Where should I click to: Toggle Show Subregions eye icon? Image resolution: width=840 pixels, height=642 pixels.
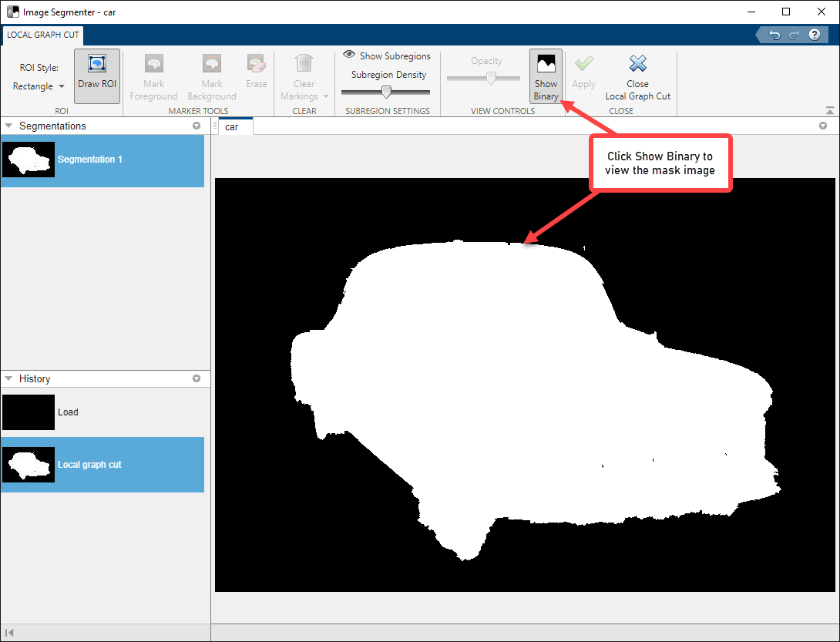[349, 55]
